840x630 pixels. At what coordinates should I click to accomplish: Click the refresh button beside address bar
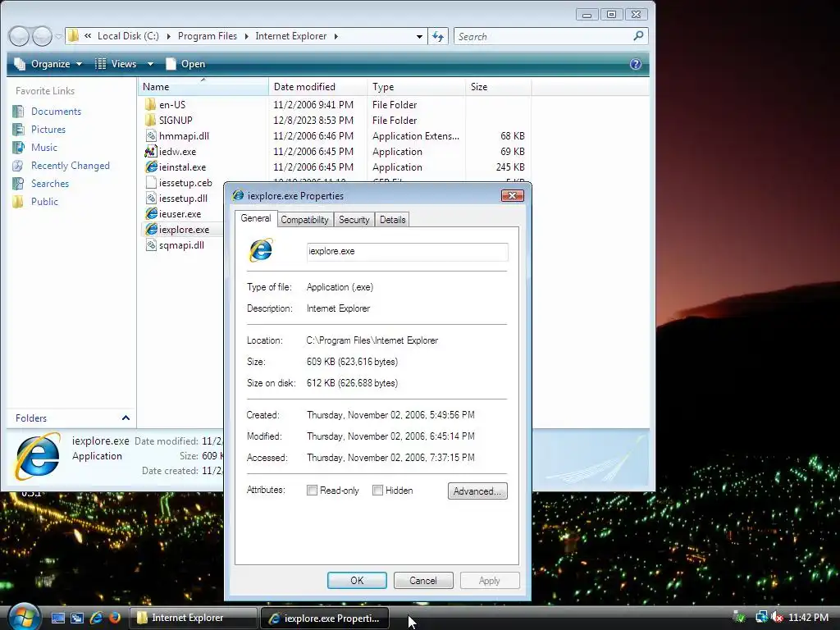[438, 36]
